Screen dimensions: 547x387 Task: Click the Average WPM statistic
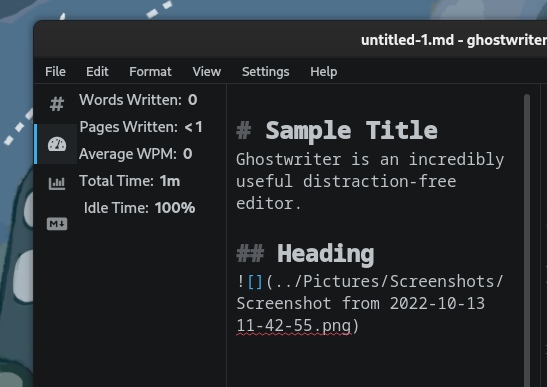[x=135, y=154]
